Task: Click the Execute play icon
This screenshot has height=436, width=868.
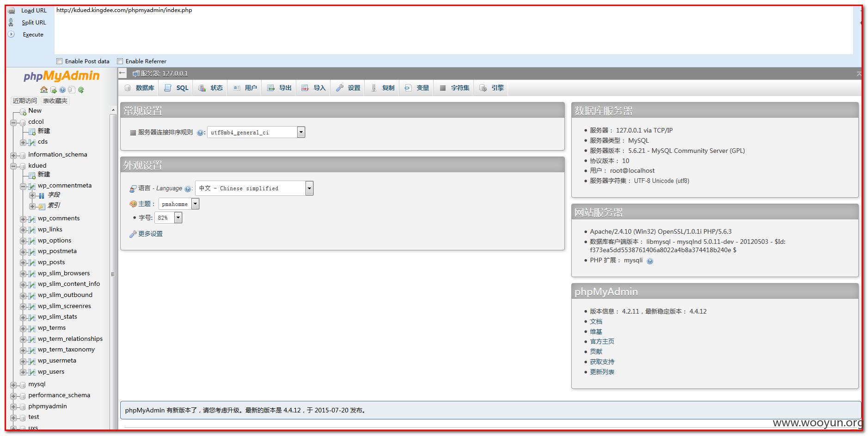Action: pyautogui.click(x=12, y=34)
